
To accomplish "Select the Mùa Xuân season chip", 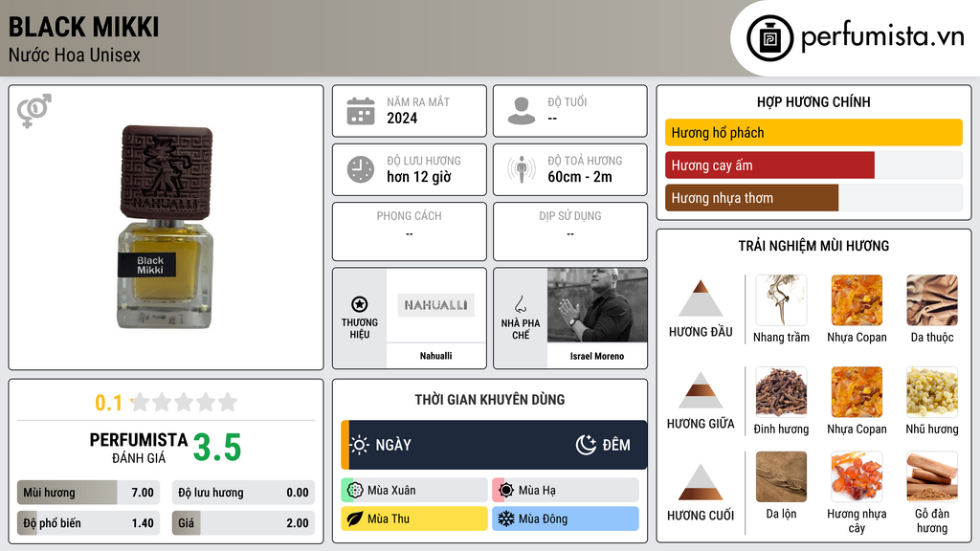I will pyautogui.click(x=414, y=491).
